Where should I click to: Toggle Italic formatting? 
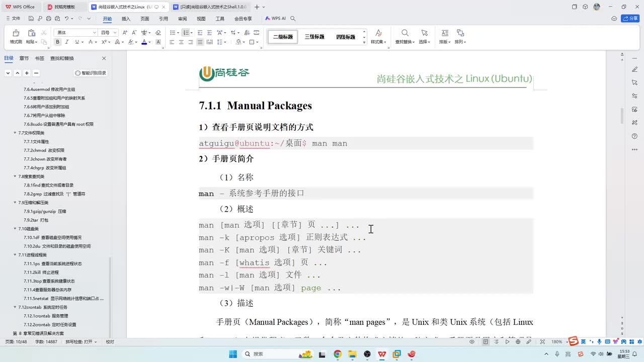[67, 42]
